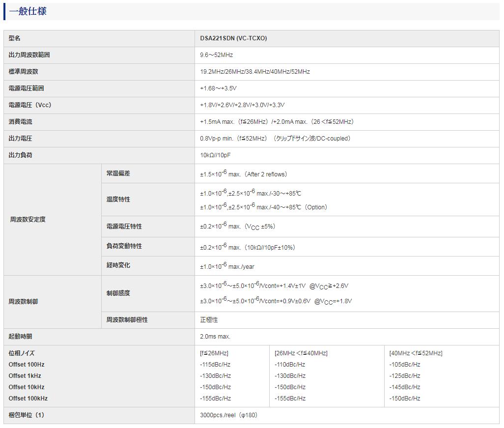Select the Offset 1kHz label
This screenshot has height=428, width=504.
(25, 375)
